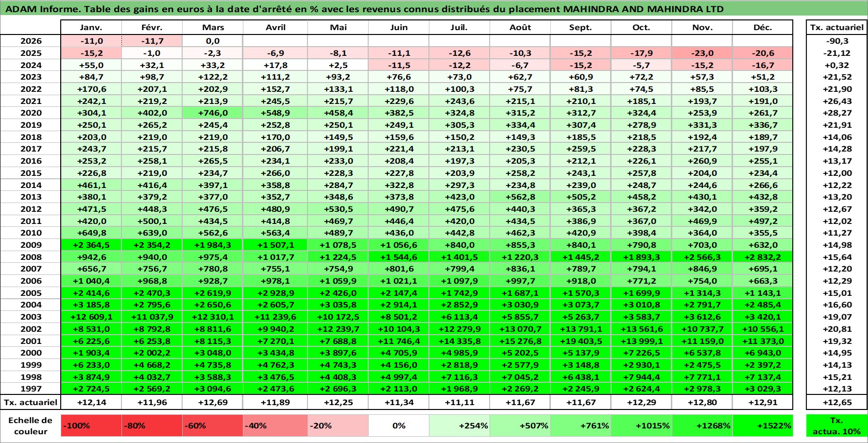This screenshot has height=443, width=868.
Task: Select the +2 364,5 cell in Janv. 2009
Action: click(91, 245)
